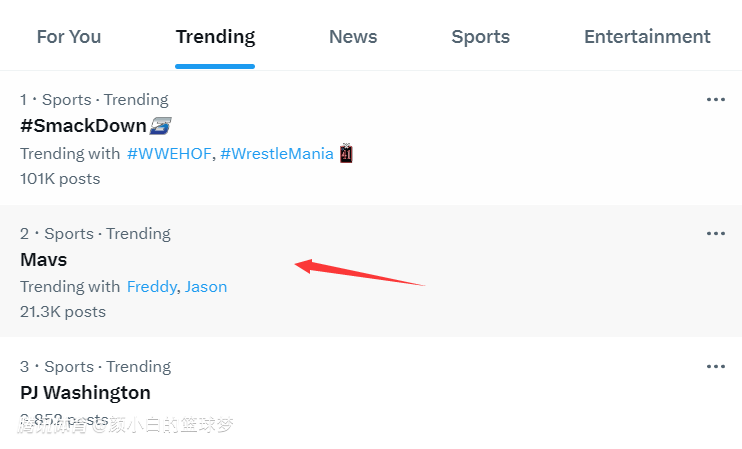This screenshot has height=449, width=742.
Task: Open the Mavs trending topic title
Action: click(x=44, y=260)
